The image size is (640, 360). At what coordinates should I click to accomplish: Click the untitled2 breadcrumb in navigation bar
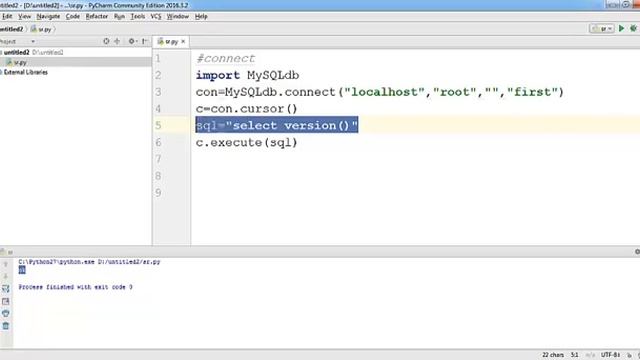[11, 29]
